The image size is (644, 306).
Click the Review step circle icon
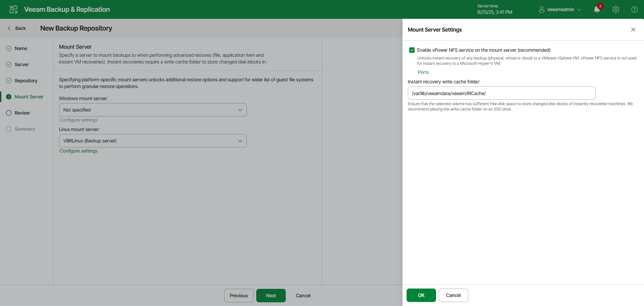tap(9, 113)
